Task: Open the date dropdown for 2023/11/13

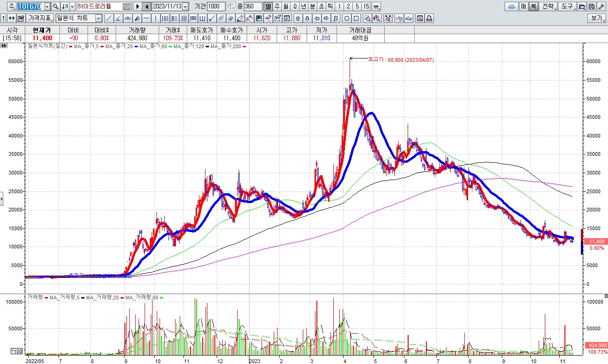Action: [185, 7]
